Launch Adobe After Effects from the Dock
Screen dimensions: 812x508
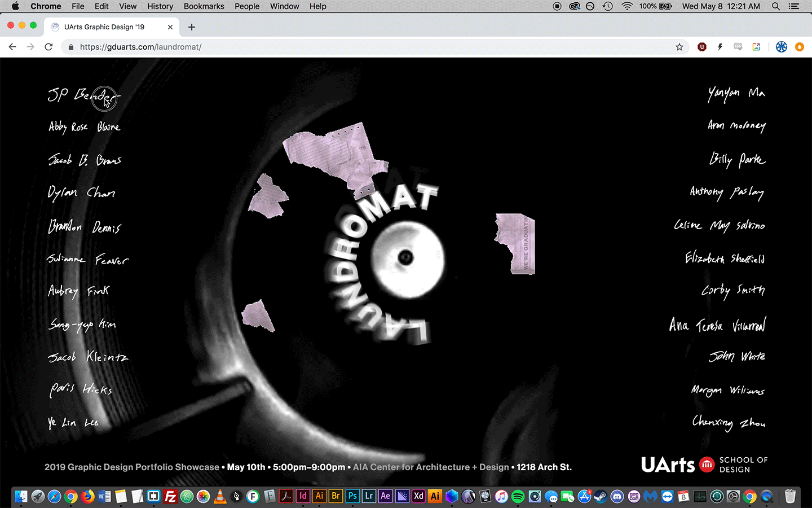click(385, 496)
